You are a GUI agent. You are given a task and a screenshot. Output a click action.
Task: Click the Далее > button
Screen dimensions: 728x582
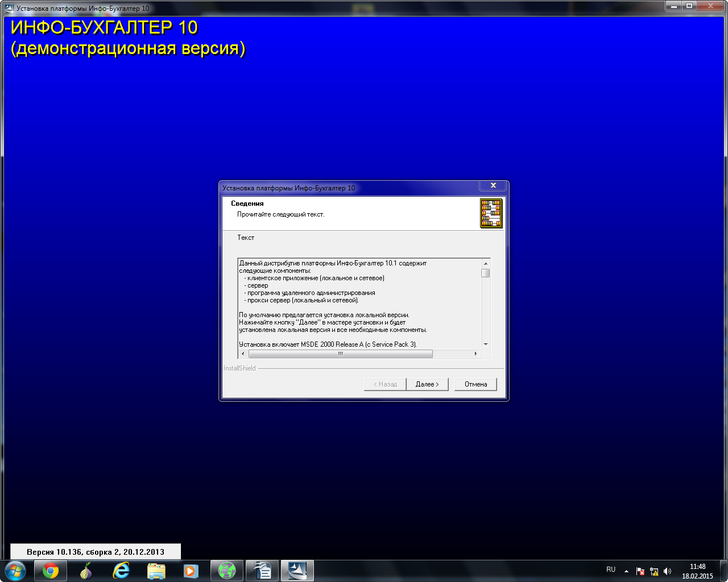[x=427, y=384]
